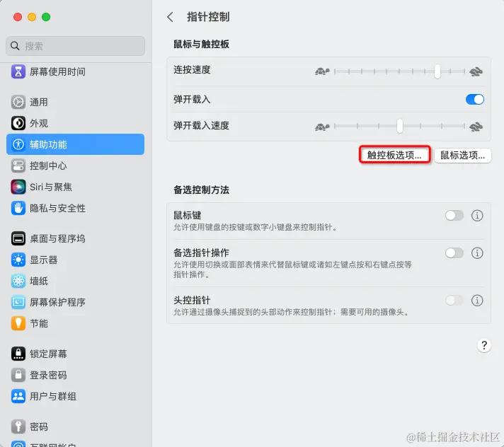The image size is (504, 447).
Task: Toggle the 头控指针 switch
Action: tap(454, 301)
